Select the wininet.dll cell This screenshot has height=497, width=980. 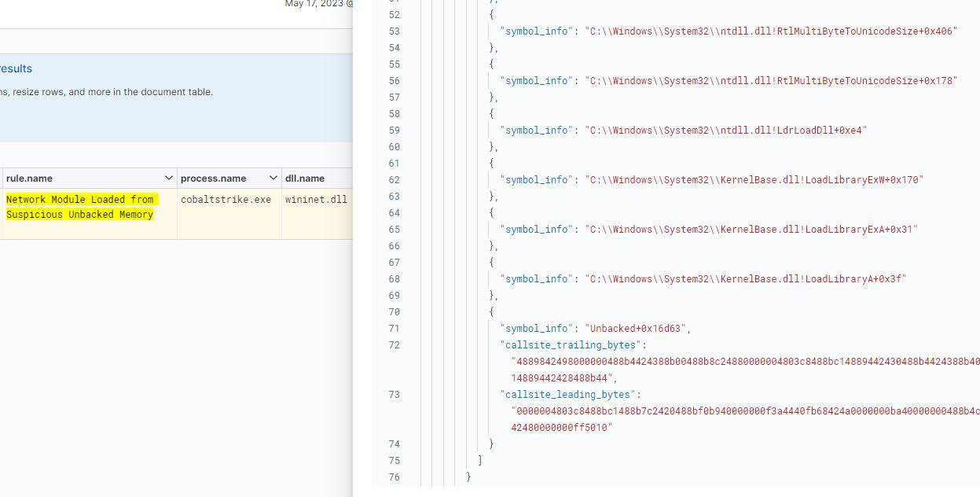pos(316,200)
